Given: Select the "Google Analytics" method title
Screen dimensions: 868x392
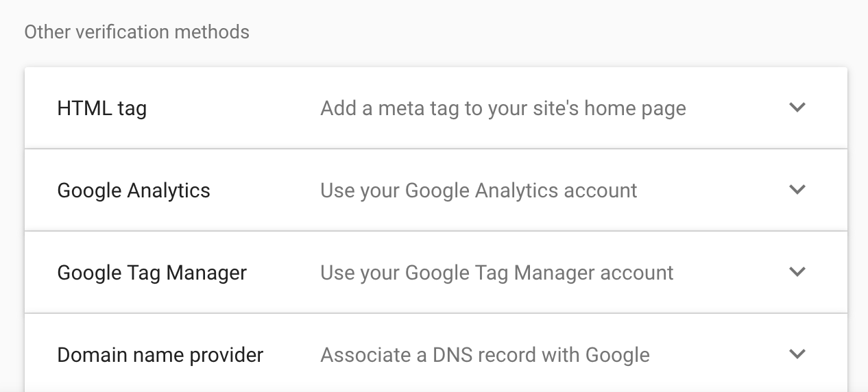Looking at the screenshot, I should (134, 191).
